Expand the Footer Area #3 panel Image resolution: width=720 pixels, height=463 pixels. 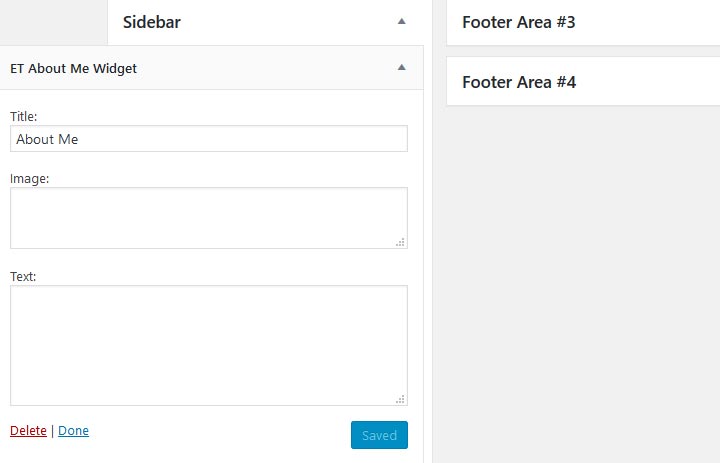coord(582,22)
